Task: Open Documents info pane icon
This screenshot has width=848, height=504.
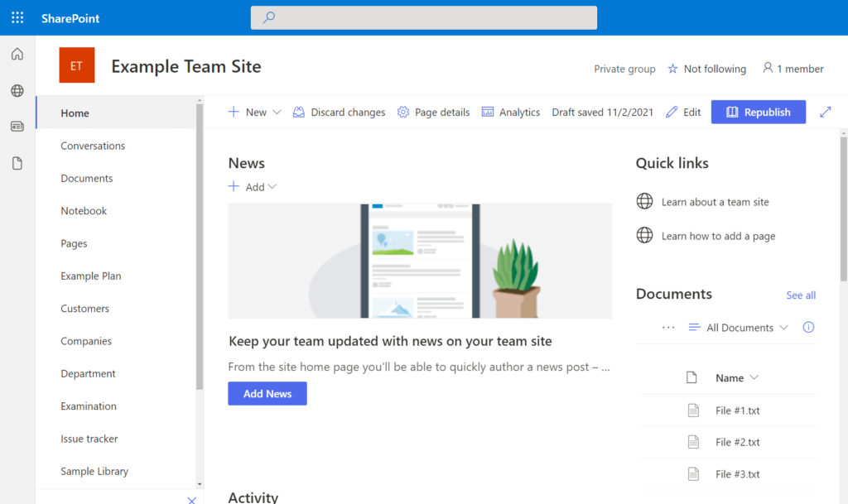Action: point(808,328)
